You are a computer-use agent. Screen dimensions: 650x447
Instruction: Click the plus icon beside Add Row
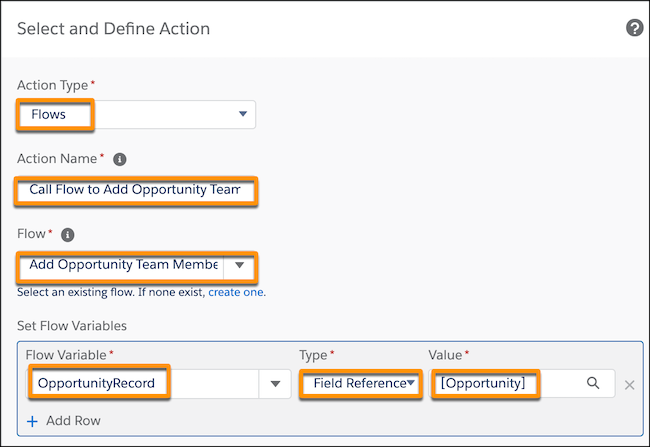[32, 422]
